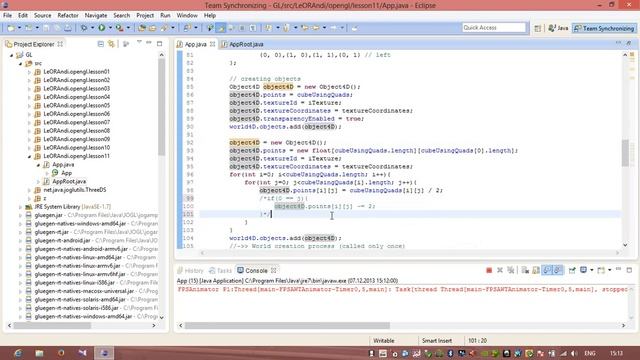Click the Last Edit Location toolbar icon
This screenshot has height=360, width=640.
point(304,28)
